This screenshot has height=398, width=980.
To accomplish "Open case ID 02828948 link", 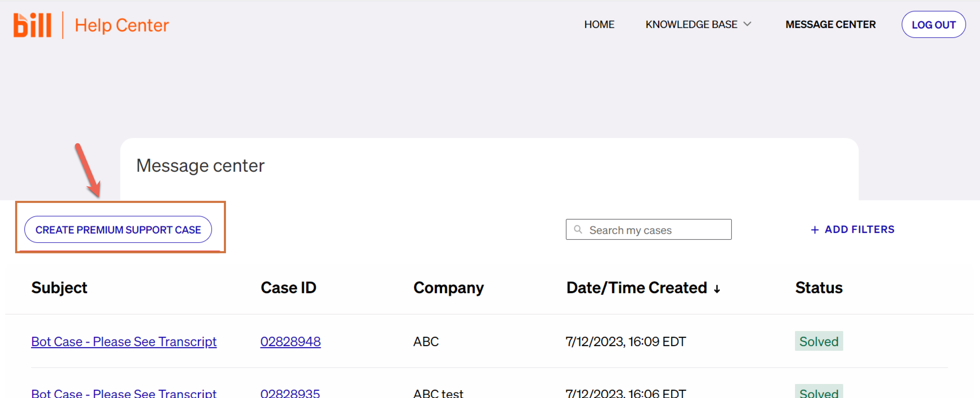I will [x=290, y=342].
